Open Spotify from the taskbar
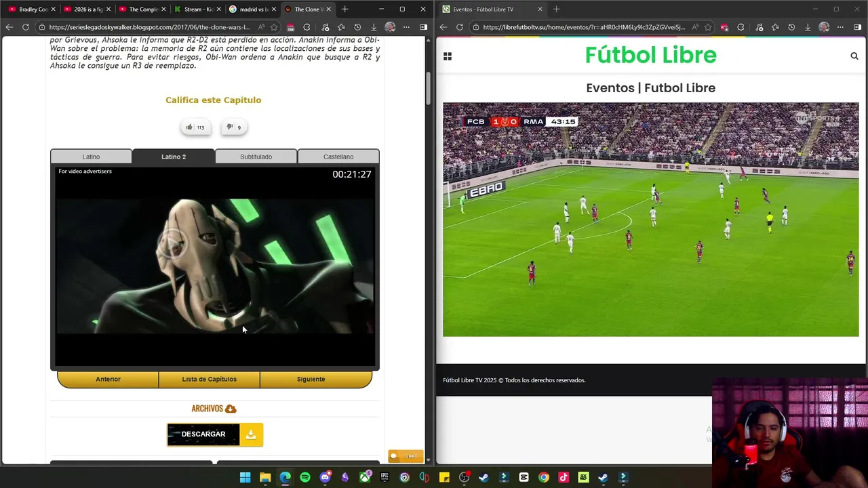The height and width of the screenshot is (488, 868). 305,477
